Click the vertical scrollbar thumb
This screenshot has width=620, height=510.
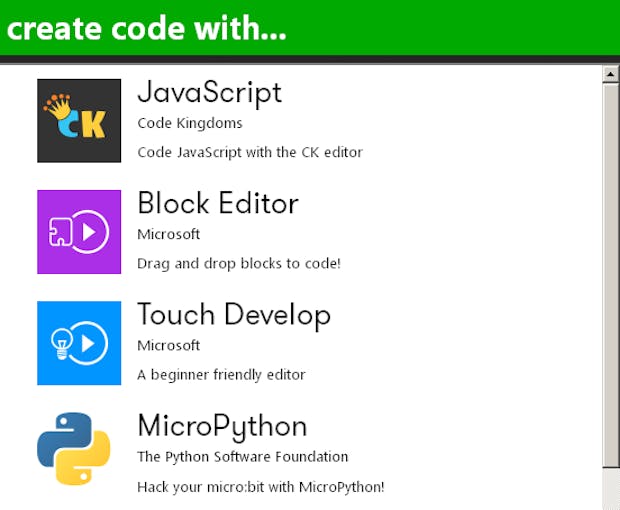pyautogui.click(x=611, y=275)
